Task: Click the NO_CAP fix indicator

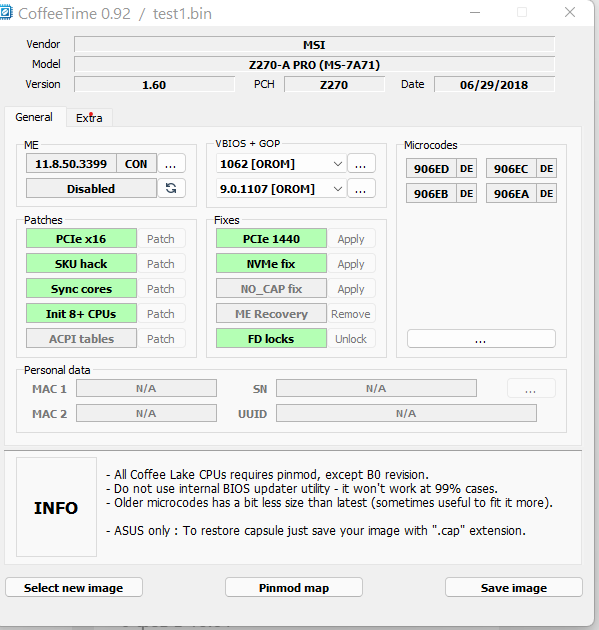Action: (271, 288)
